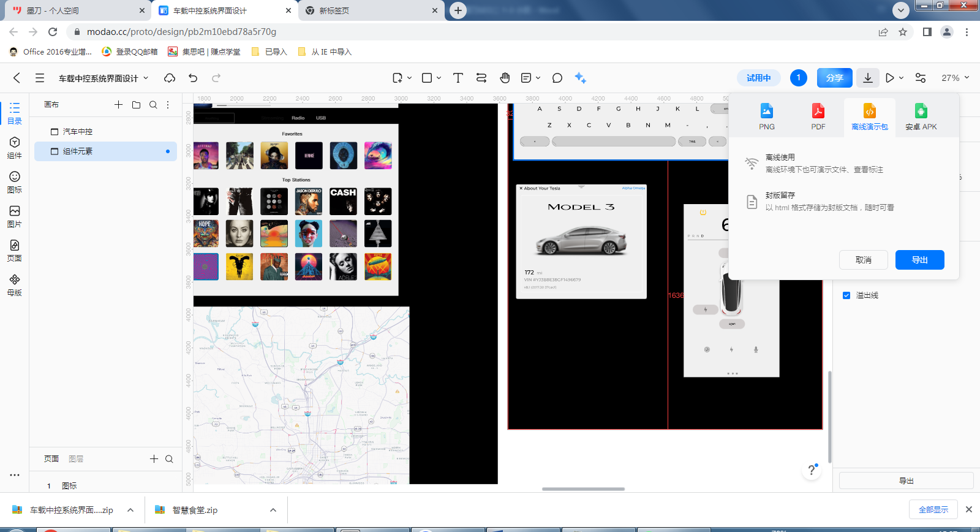Viewport: 980px width, 532px height.
Task: Choose the 封版留存 html archive option
Action: click(x=844, y=201)
